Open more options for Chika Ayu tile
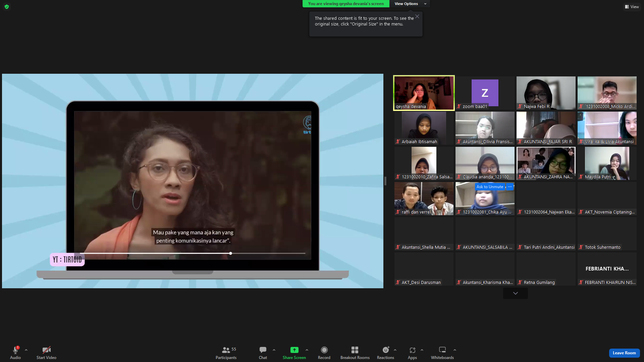The width and height of the screenshot is (644, 362). (510, 187)
